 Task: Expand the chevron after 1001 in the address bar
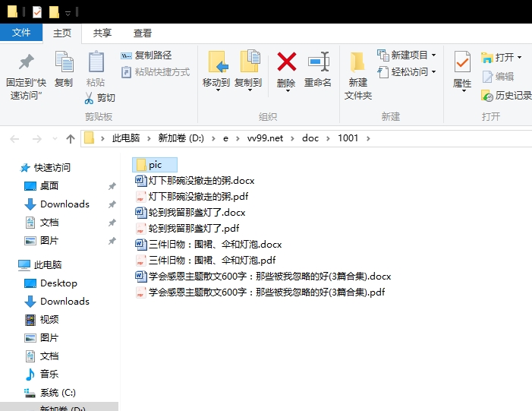point(368,138)
